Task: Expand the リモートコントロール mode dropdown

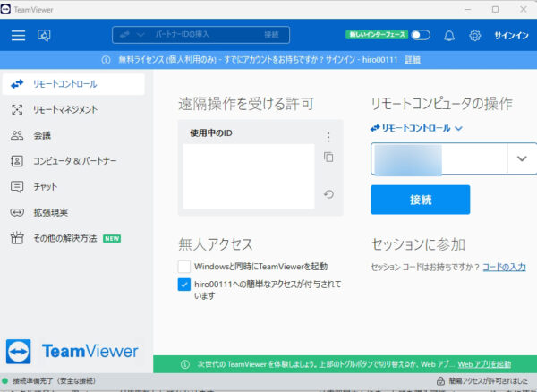Action: [416, 128]
